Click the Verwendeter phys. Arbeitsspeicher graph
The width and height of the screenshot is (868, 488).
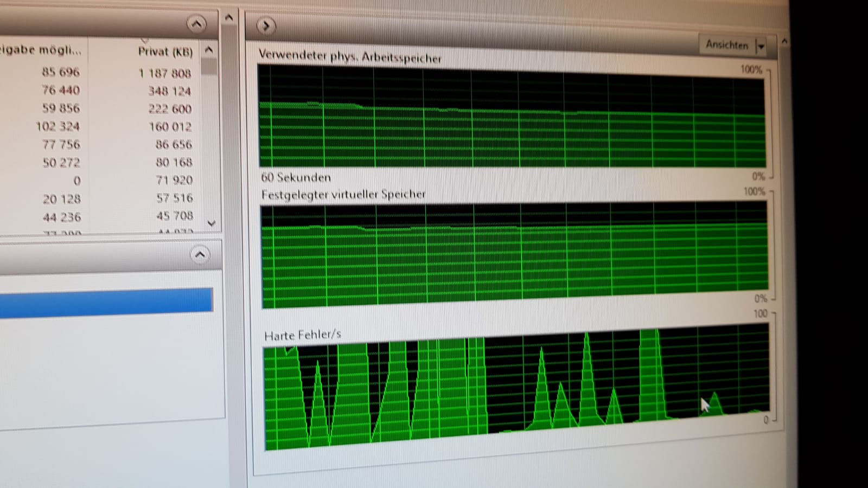[x=512, y=117]
